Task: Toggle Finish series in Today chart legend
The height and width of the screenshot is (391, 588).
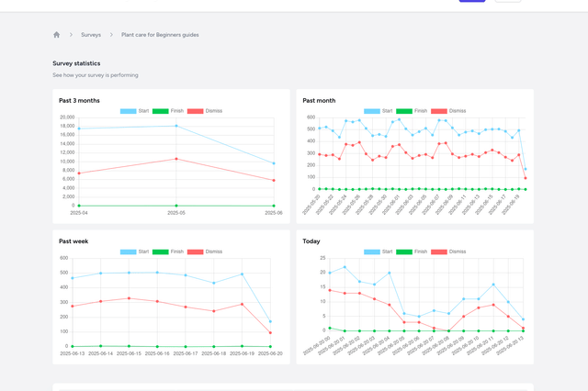Action: 412,251
